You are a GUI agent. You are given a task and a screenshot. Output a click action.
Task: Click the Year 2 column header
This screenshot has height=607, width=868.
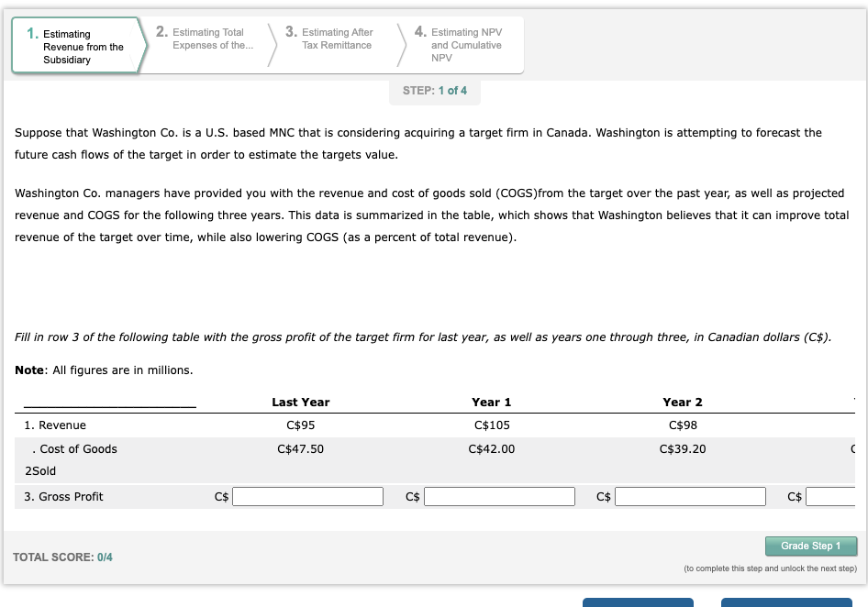point(683,403)
